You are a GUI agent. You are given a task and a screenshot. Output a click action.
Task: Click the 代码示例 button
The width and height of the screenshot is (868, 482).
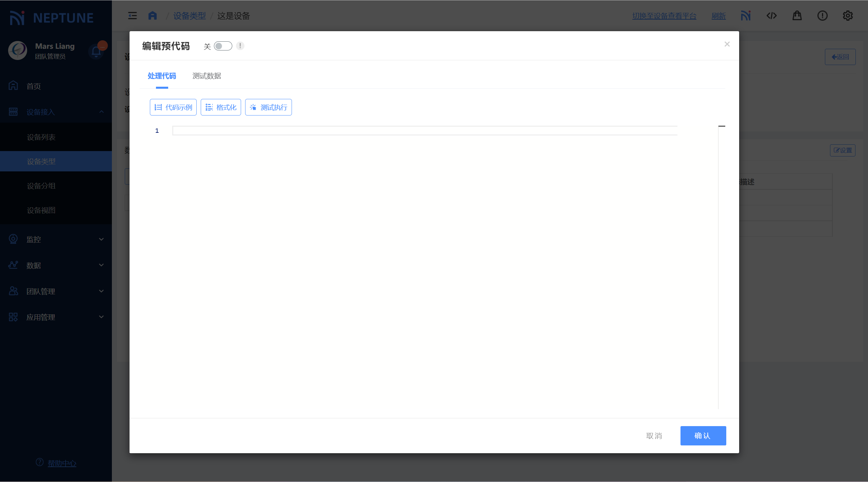(173, 107)
